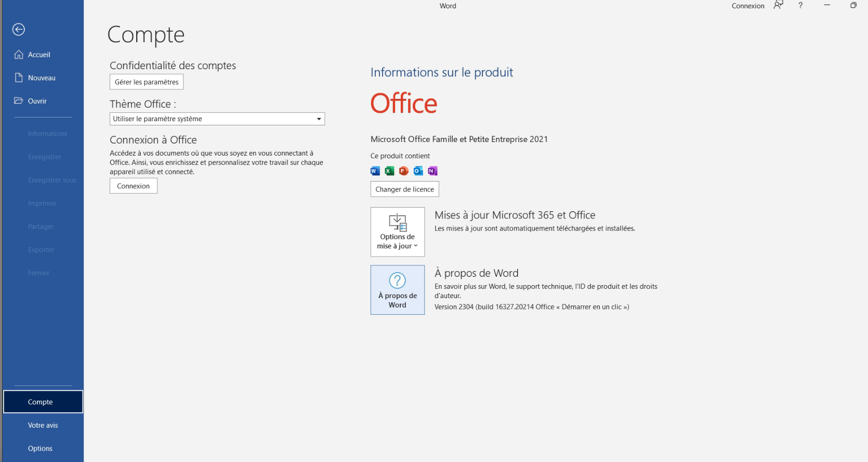Select Ouvrir in sidebar
Viewport: 868px width, 462px height.
point(37,101)
